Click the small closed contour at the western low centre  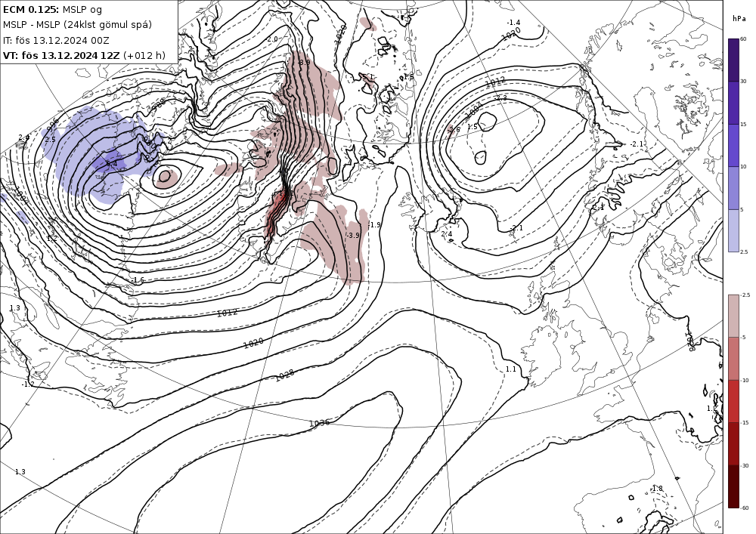tap(165, 176)
